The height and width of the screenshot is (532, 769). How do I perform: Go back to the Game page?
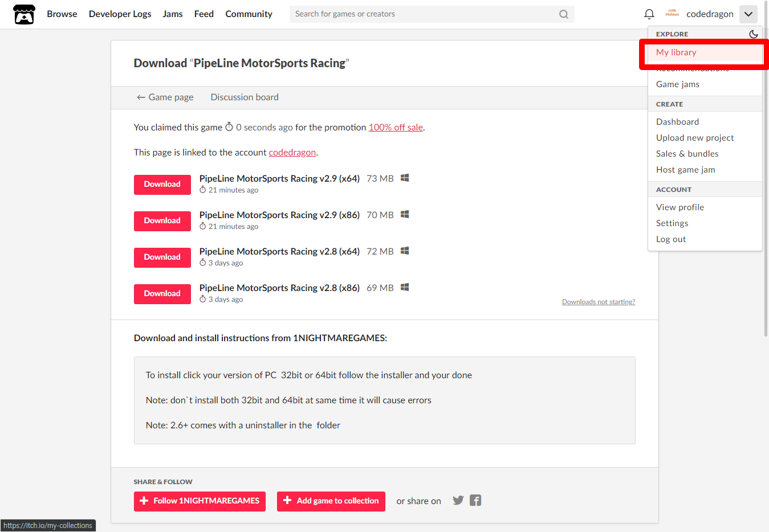pos(165,97)
